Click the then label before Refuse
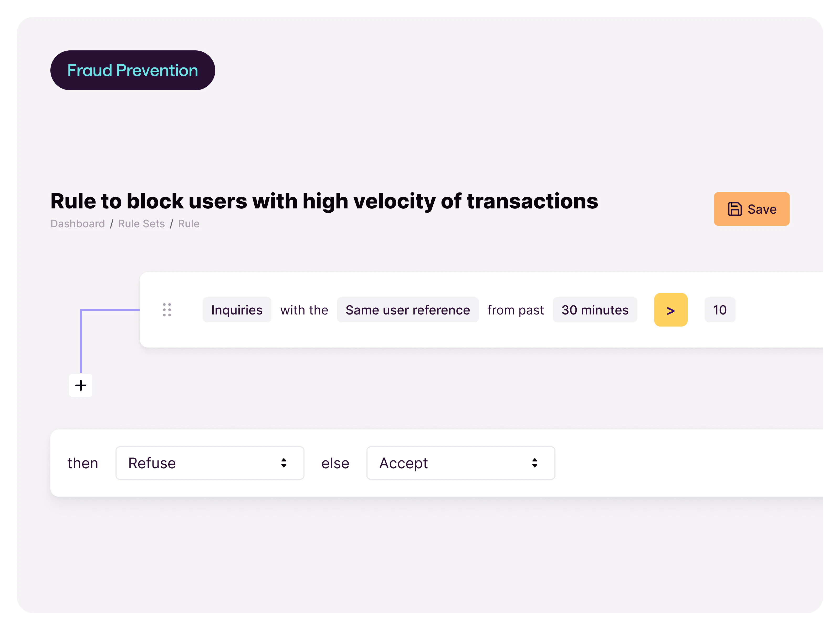Image resolution: width=840 pixels, height=630 pixels. 83,463
